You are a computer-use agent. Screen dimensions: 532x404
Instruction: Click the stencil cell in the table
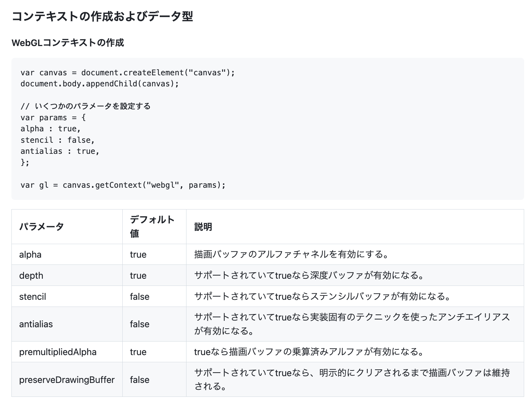[32, 297]
